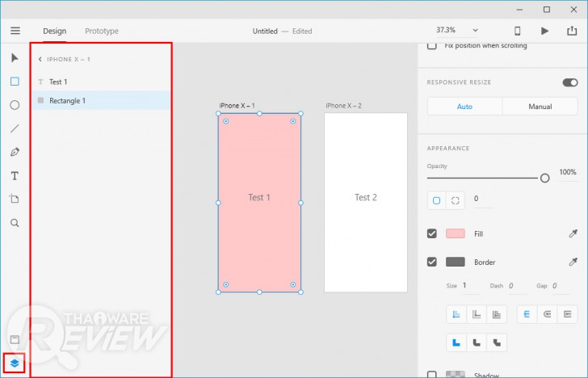588x378 pixels.
Task: Click the iPhone X – 1 artboard title
Action: 237,106
